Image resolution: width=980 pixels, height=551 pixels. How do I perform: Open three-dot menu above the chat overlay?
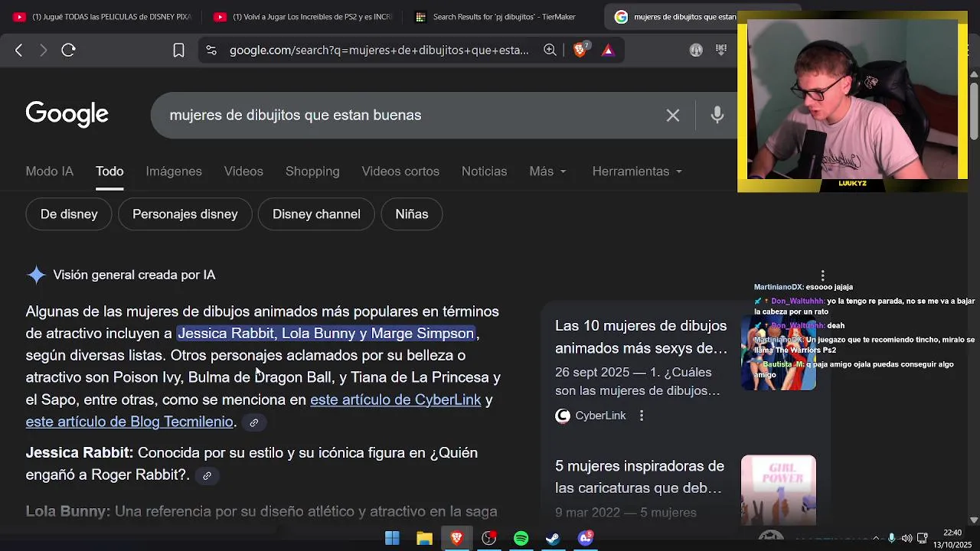tap(822, 275)
